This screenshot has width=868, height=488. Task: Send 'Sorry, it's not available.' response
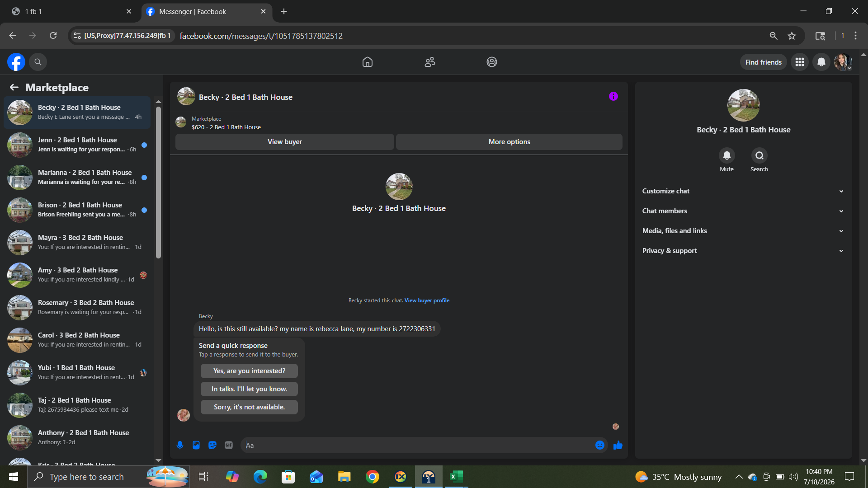tap(250, 407)
